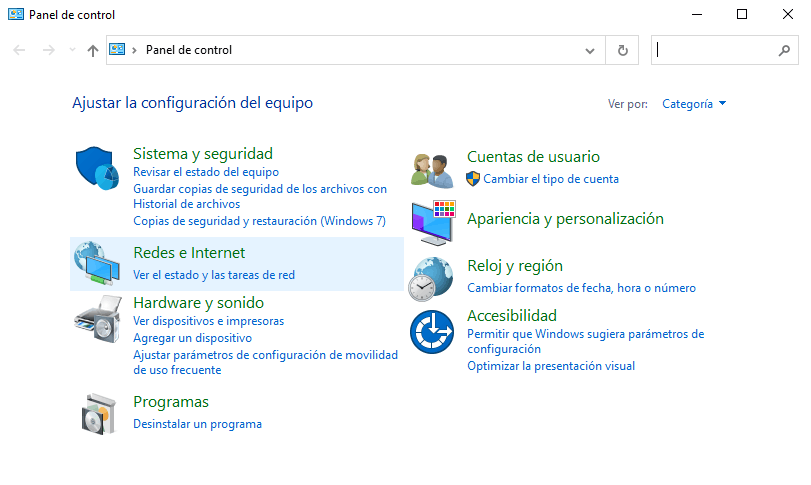Click Ver dispositivos e impresoras
This screenshot has height=485, width=811.
pyautogui.click(x=208, y=321)
